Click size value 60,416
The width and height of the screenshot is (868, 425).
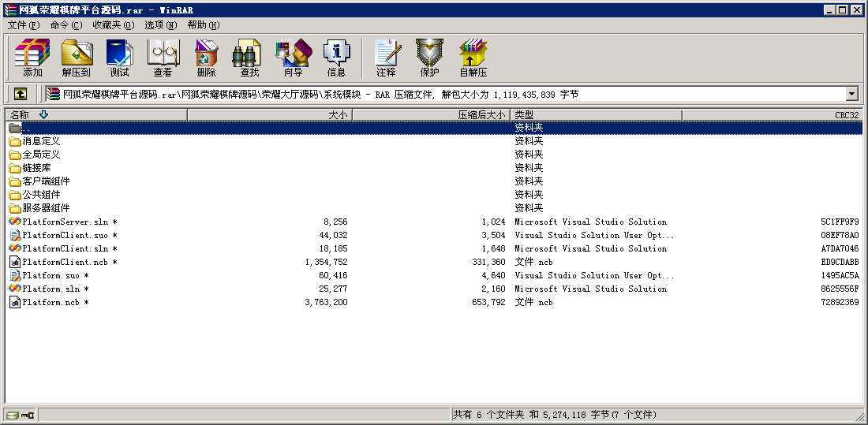pyautogui.click(x=333, y=275)
